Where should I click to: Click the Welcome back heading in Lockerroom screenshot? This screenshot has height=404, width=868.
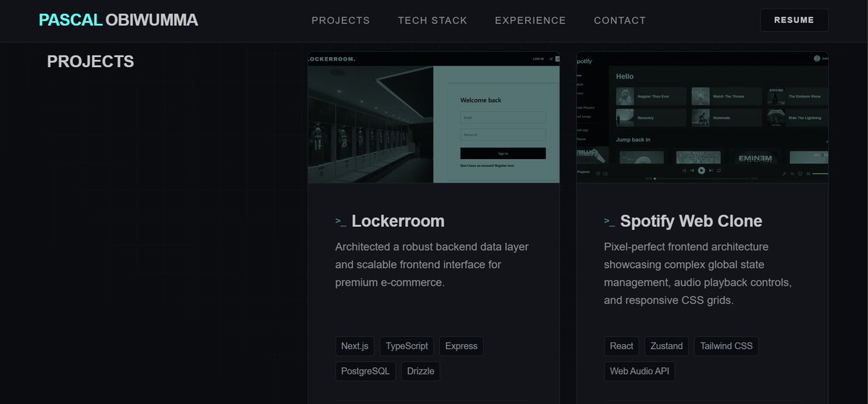480,100
